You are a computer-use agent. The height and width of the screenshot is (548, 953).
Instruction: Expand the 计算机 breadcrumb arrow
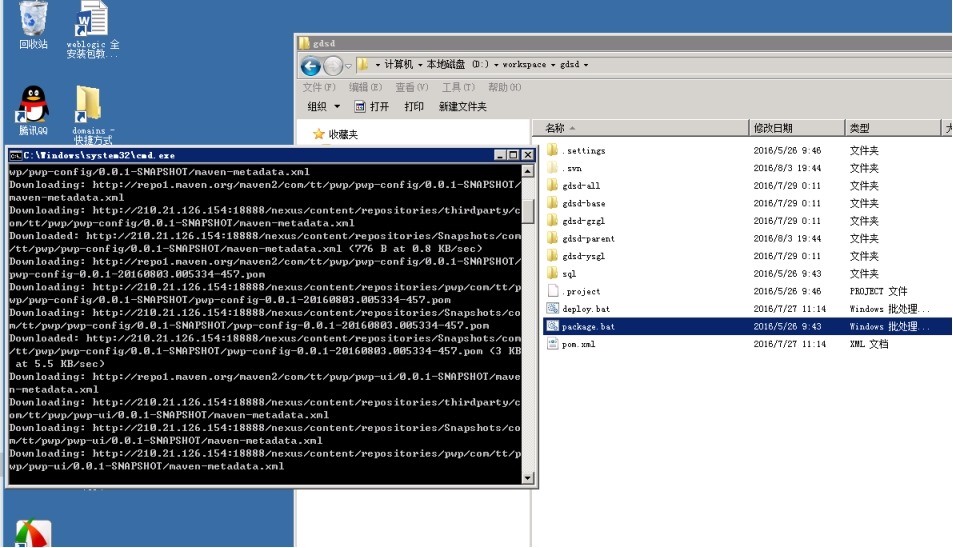[420, 65]
